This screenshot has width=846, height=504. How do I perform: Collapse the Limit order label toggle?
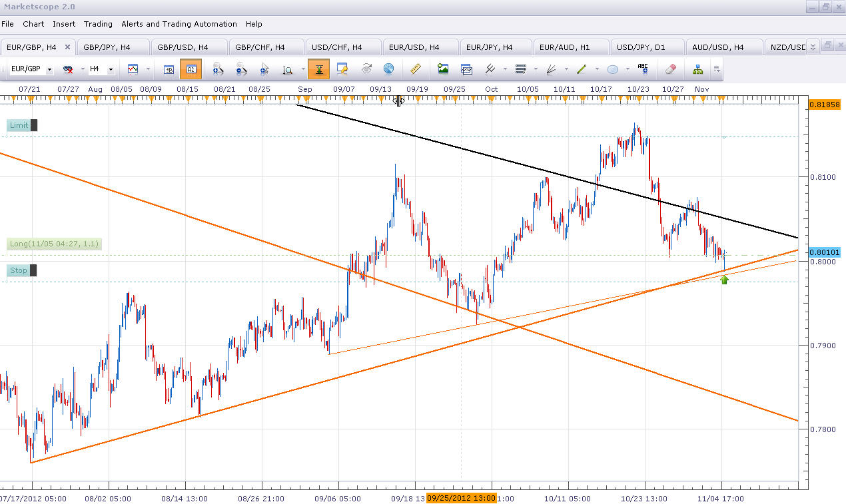(34, 125)
